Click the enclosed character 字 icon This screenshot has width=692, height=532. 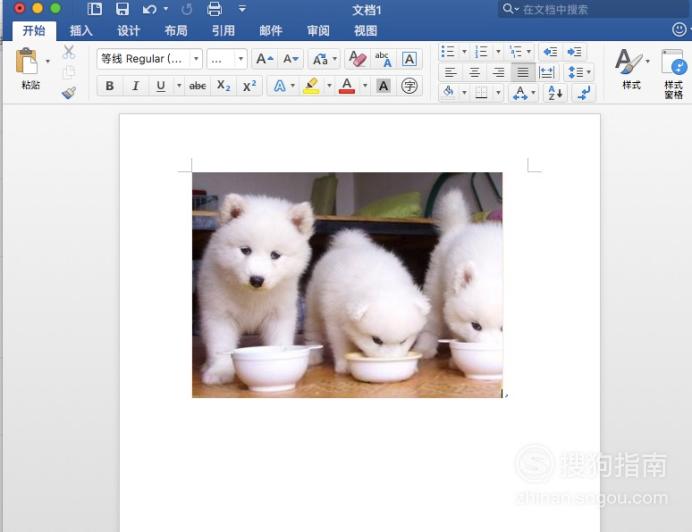pos(409,86)
